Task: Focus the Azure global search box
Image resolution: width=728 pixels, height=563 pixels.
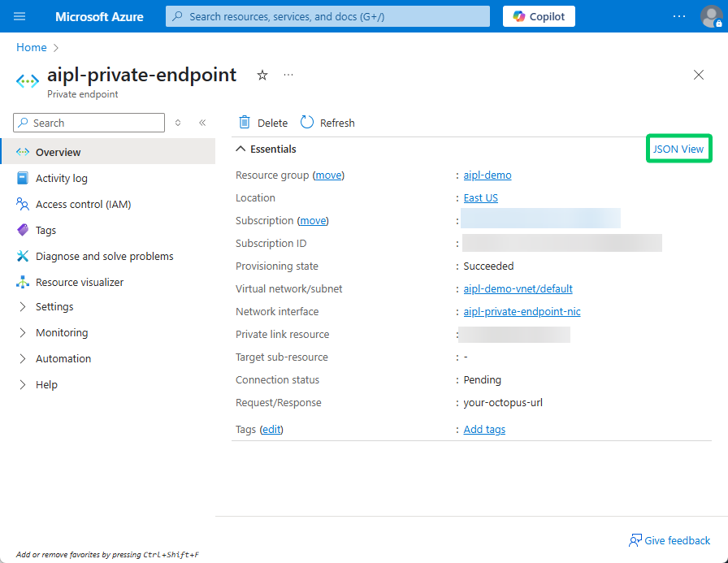Action: point(327,17)
